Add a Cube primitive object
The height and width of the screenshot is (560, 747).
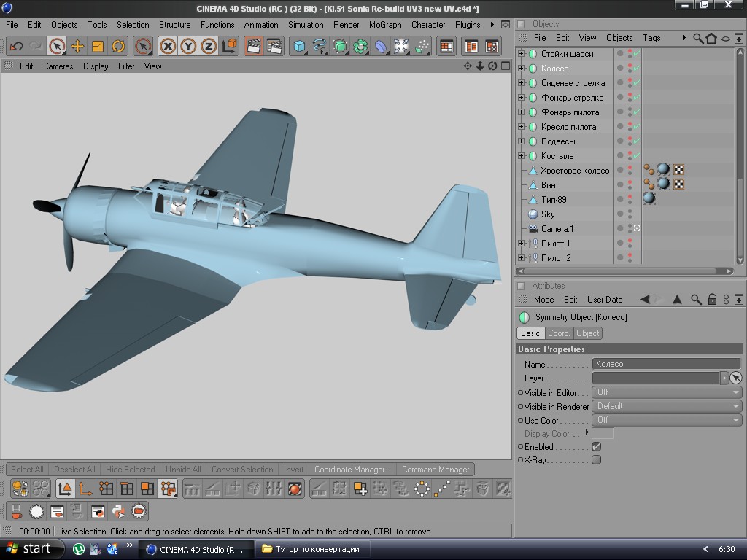click(x=299, y=47)
